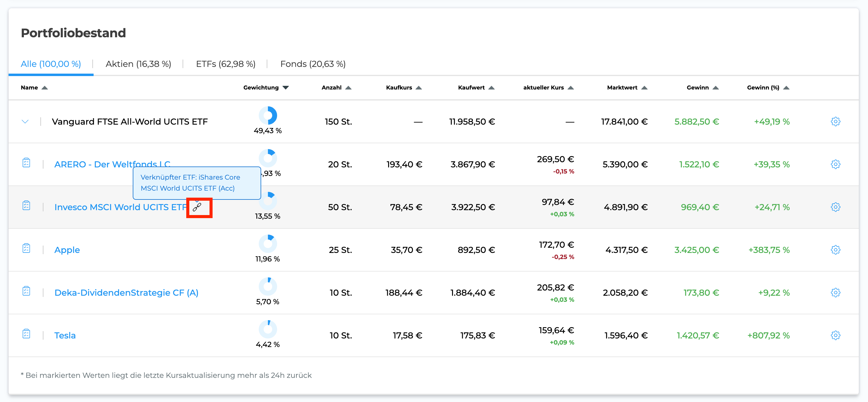Sort table by Kaufkurs column
The width and height of the screenshot is (868, 402).
404,87
